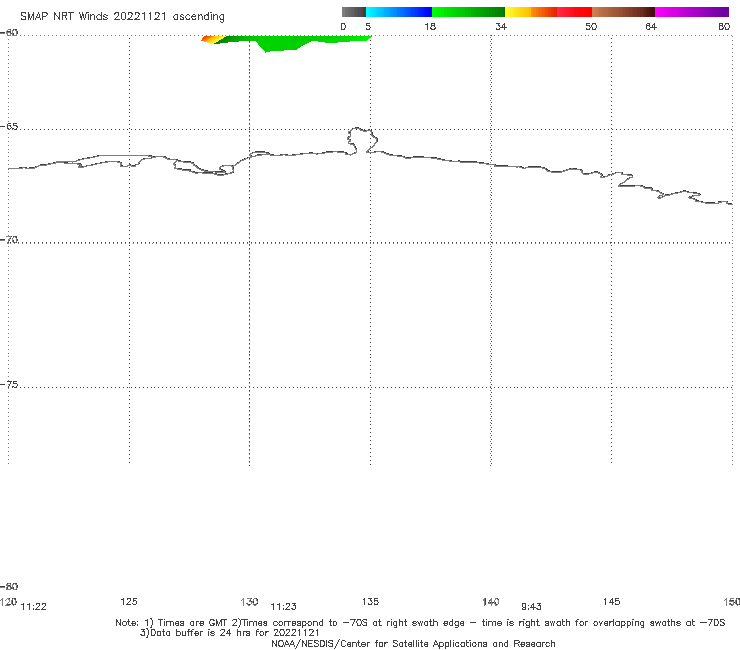Click the swath time '11:23'
Viewport: 740px width, 650px height.
pyautogui.click(x=283, y=607)
